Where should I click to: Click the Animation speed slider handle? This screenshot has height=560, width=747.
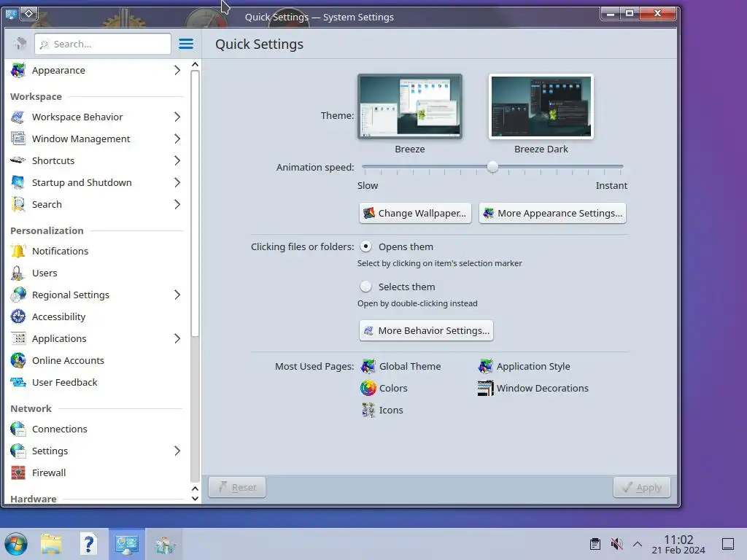492,167
